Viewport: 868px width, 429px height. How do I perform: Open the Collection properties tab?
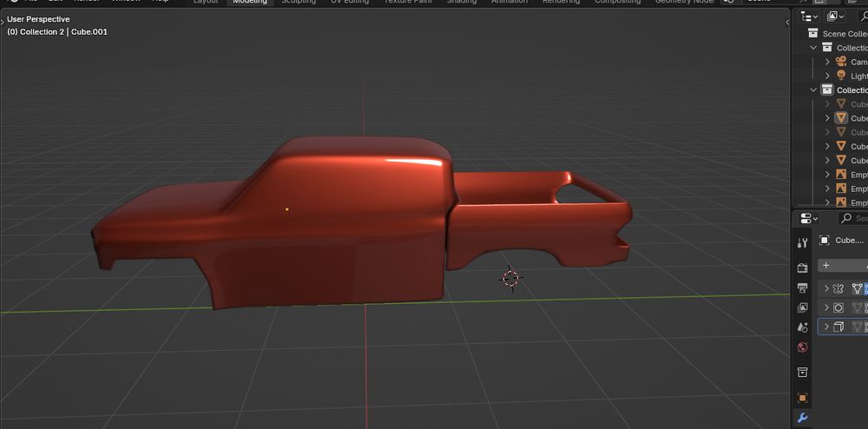[x=802, y=372]
